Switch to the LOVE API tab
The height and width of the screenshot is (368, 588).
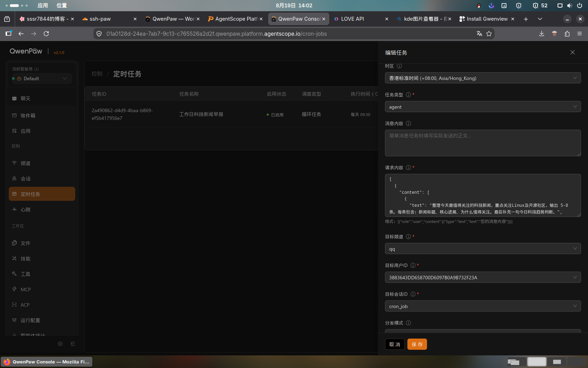tap(362, 19)
